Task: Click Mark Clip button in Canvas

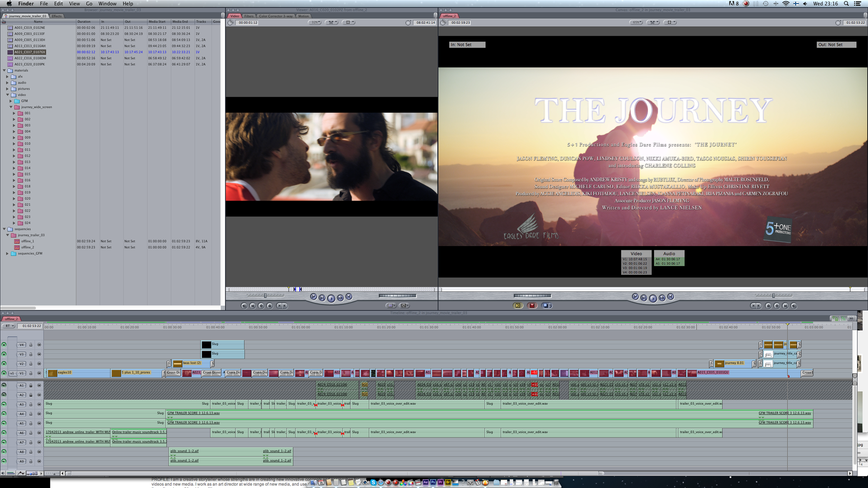Action: pyautogui.click(x=785, y=306)
